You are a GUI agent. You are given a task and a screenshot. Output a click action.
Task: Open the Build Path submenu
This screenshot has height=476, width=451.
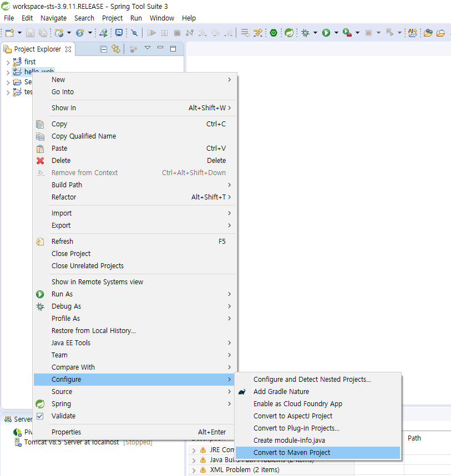[67, 185]
